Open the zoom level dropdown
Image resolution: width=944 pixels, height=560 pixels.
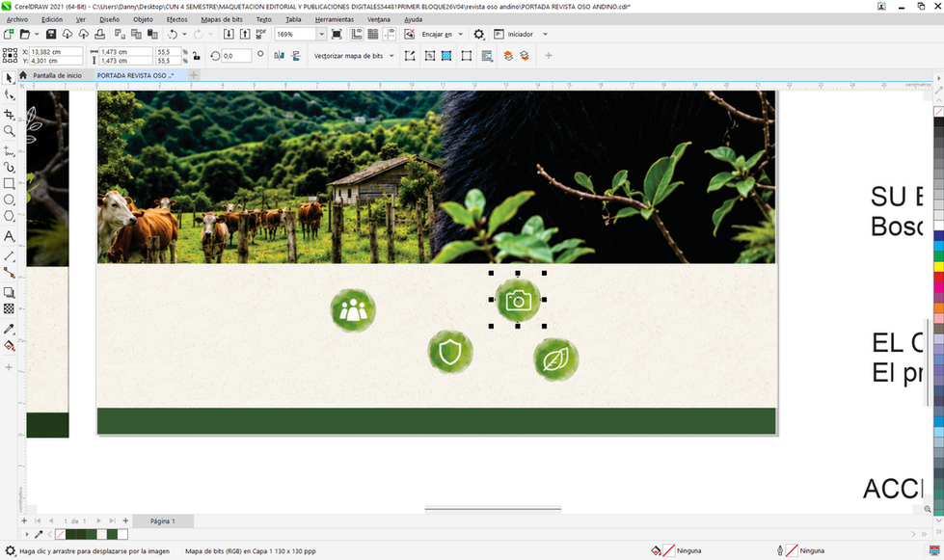pos(321,35)
